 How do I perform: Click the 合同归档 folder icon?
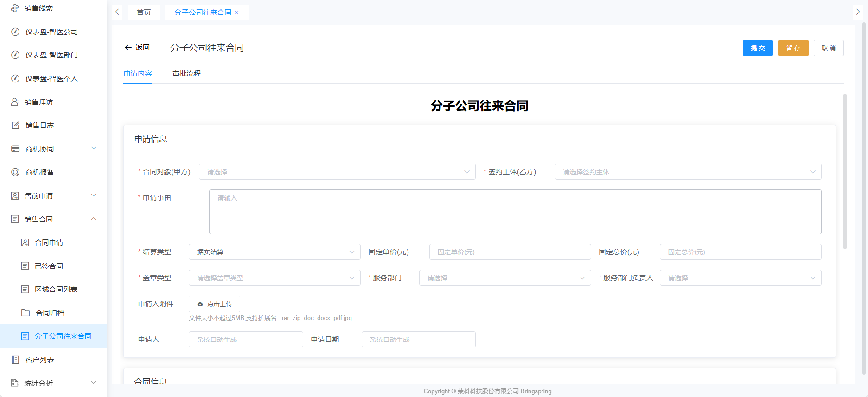click(x=26, y=313)
